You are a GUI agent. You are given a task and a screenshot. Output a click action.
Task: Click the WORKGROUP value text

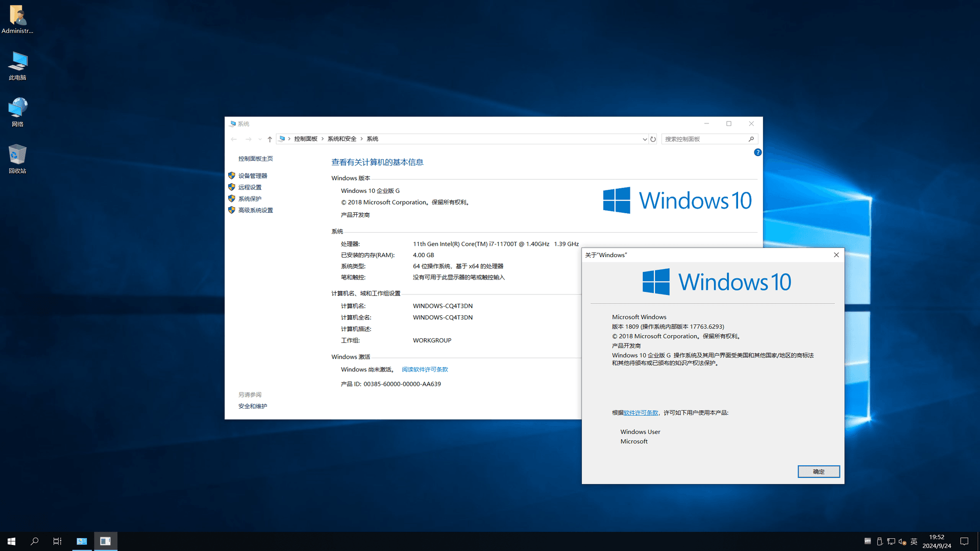432,340
